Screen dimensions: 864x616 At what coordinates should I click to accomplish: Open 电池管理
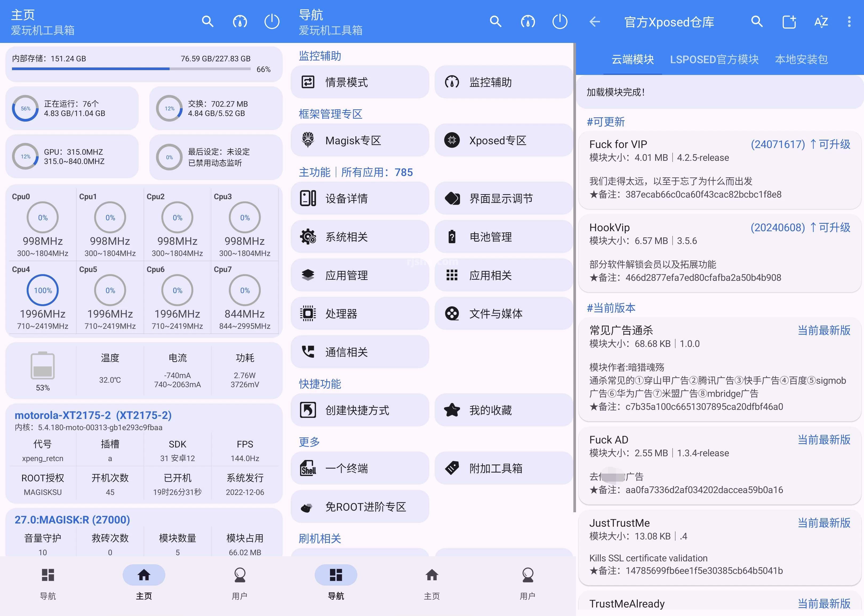[504, 237]
